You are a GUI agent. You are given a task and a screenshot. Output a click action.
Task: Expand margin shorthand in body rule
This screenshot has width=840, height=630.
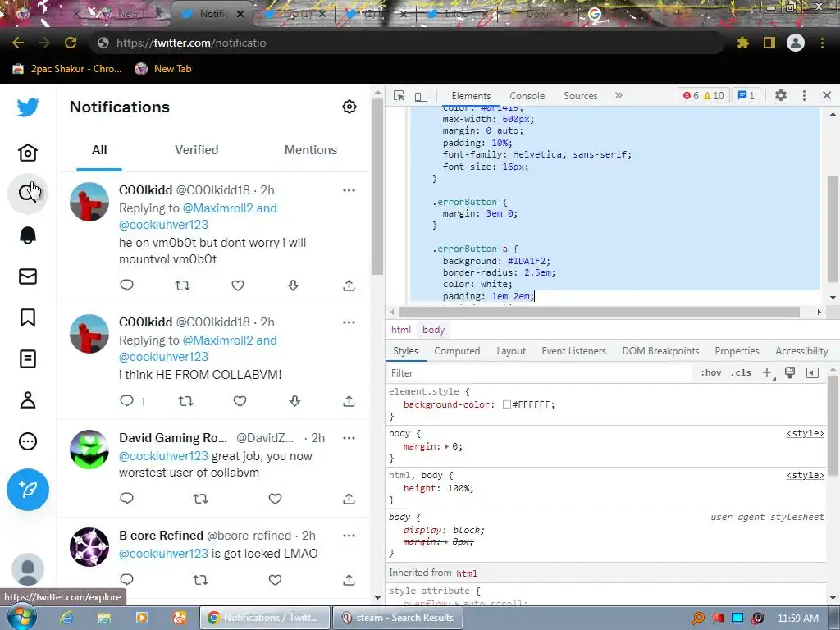(x=446, y=446)
